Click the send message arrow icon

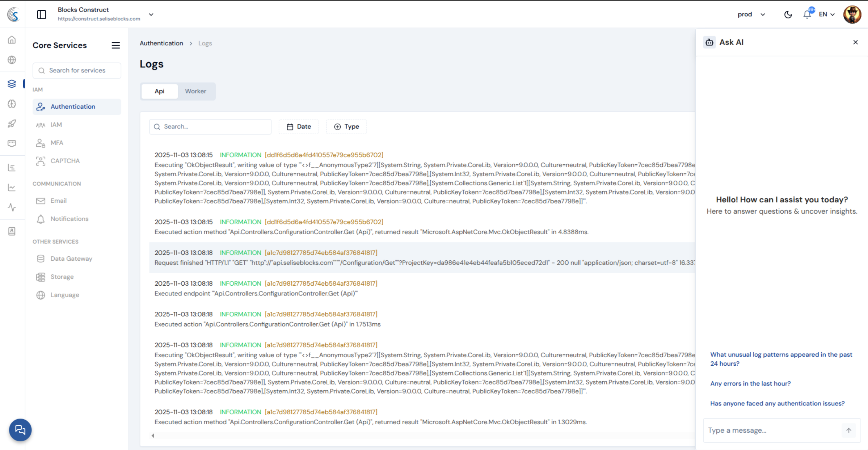pos(848,430)
